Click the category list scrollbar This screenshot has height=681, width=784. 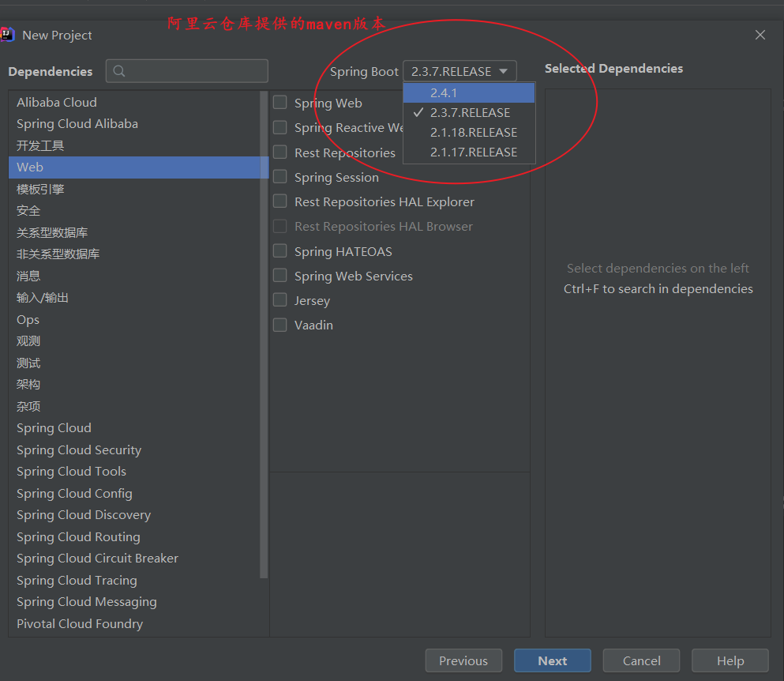[264, 334]
